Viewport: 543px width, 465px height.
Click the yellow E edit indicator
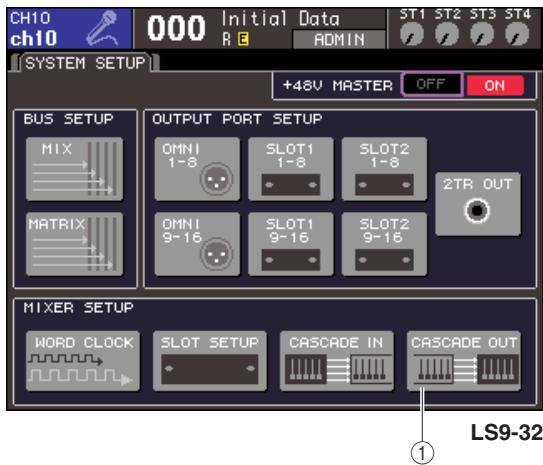[x=243, y=39]
